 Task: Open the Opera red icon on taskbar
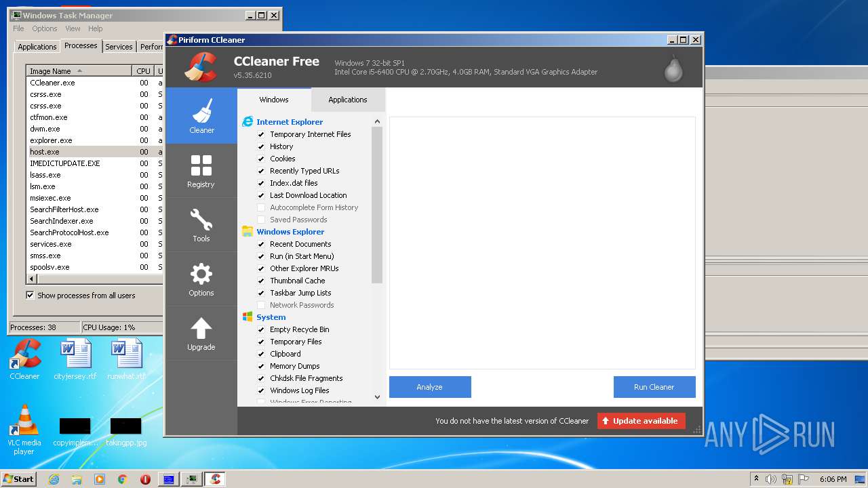145,479
